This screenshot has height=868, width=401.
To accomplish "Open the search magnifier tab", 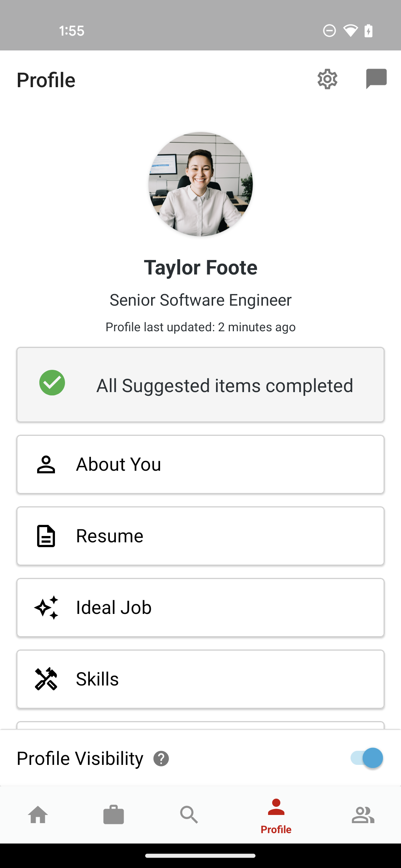I will click(189, 815).
